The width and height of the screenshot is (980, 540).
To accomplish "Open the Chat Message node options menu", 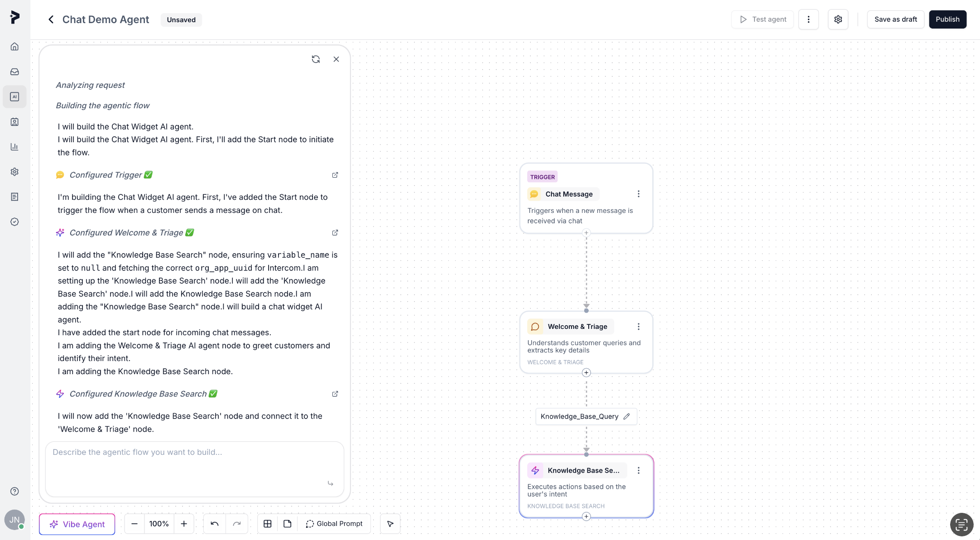I will point(639,194).
